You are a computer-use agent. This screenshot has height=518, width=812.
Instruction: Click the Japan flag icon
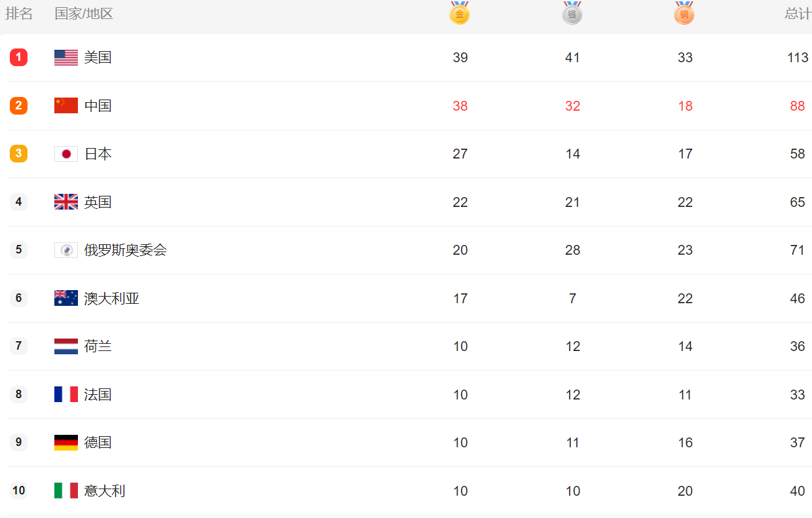[x=66, y=154]
